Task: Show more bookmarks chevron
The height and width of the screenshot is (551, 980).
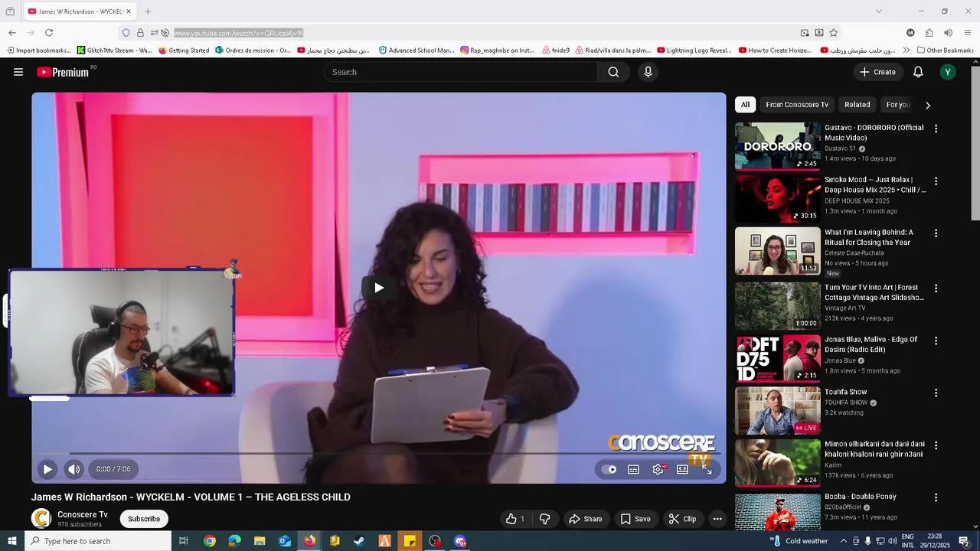Action: point(906,51)
